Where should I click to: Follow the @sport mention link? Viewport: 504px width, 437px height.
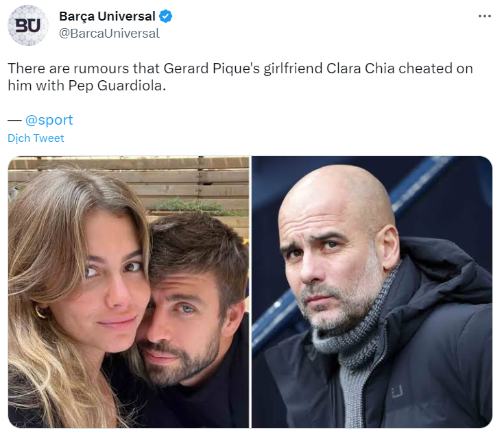click(49, 120)
